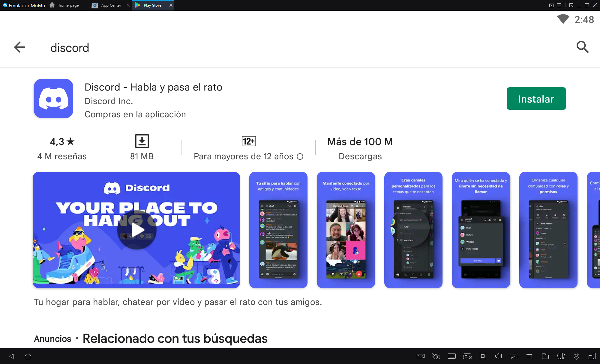
Task: Open the screen recording camera icon
Action: (421, 356)
